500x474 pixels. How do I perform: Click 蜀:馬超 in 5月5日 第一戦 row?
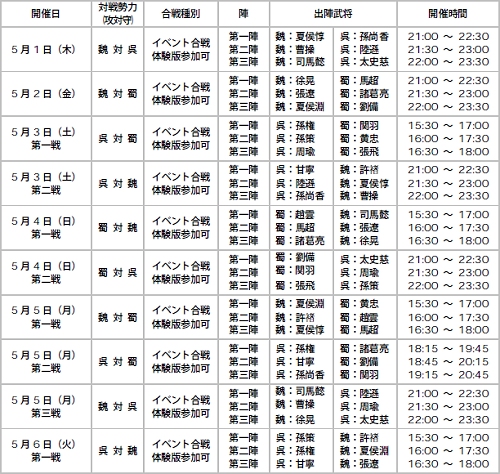359,330
